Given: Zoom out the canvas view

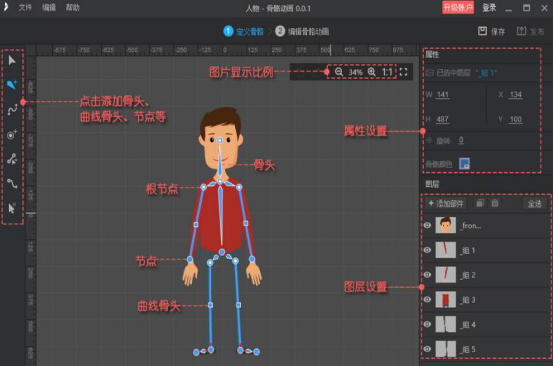Looking at the screenshot, I should click(339, 72).
